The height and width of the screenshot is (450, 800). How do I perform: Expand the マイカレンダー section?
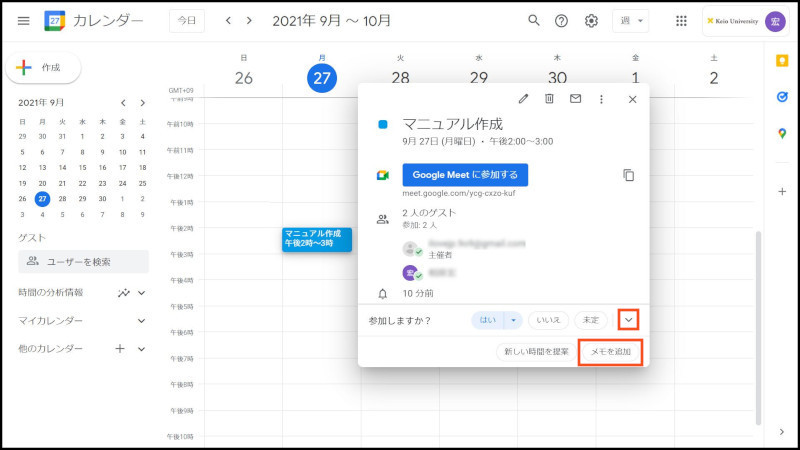pos(141,321)
